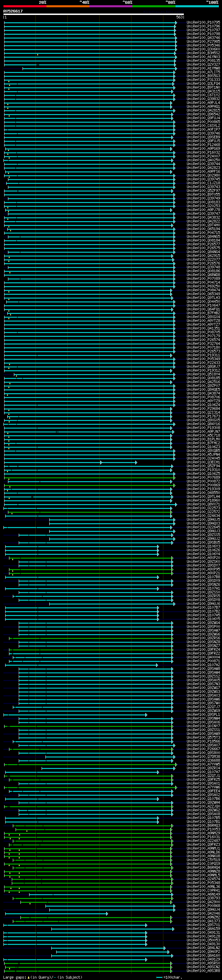Open hit UniRef100_P10797
This screenshot has width=222, height=980.
pos(203,30)
